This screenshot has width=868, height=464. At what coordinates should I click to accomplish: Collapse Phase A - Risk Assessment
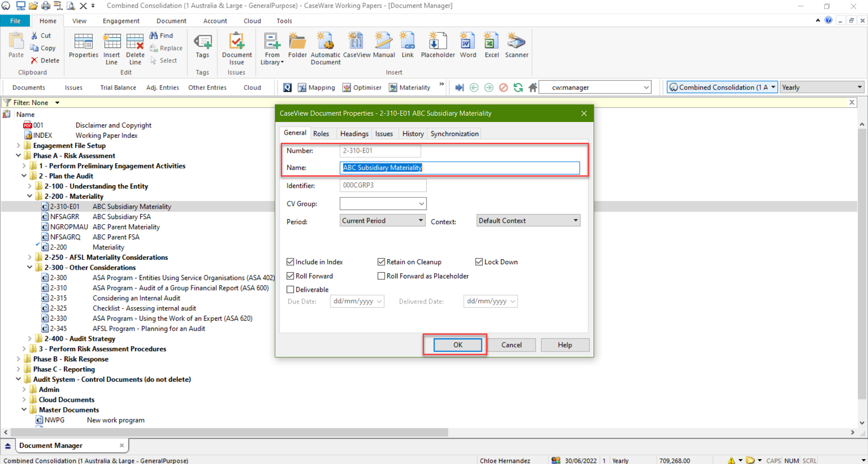18,155
